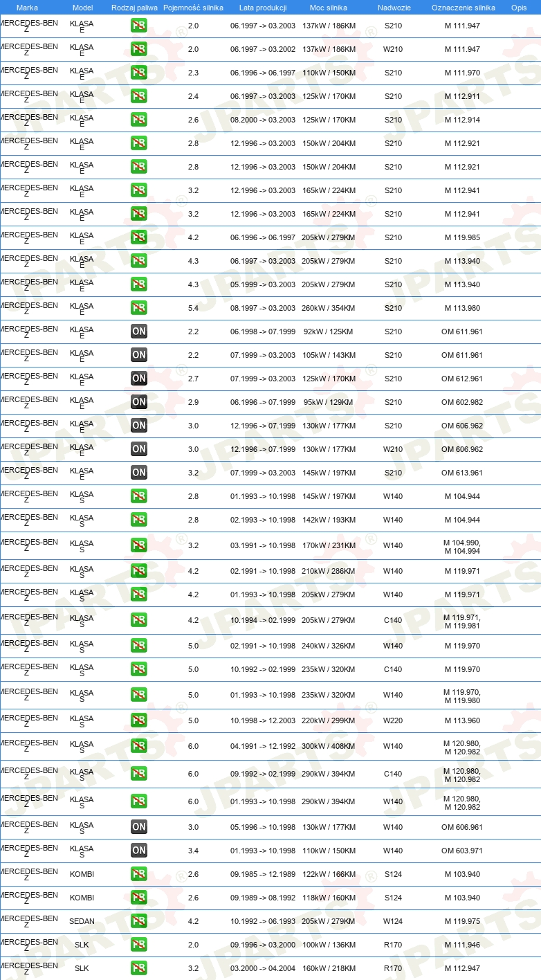The image size is (541, 980).
Task: Click the M 119.985 engine code cell
Action: [x=462, y=237]
